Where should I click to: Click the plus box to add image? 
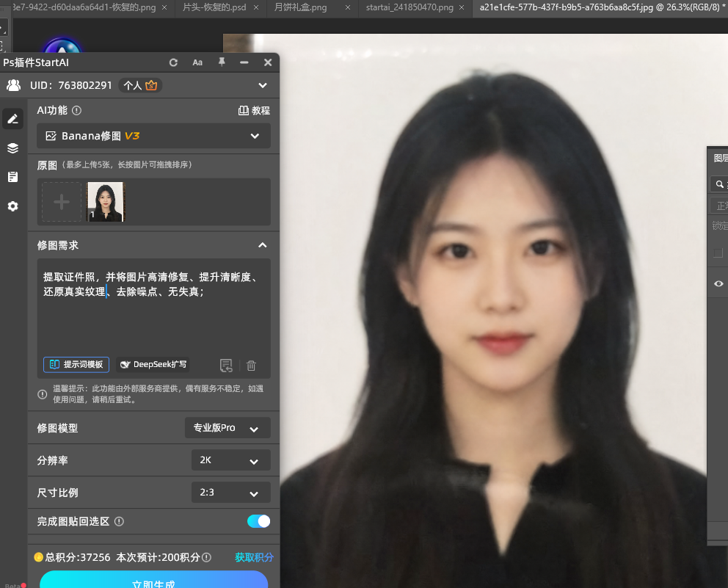click(62, 202)
